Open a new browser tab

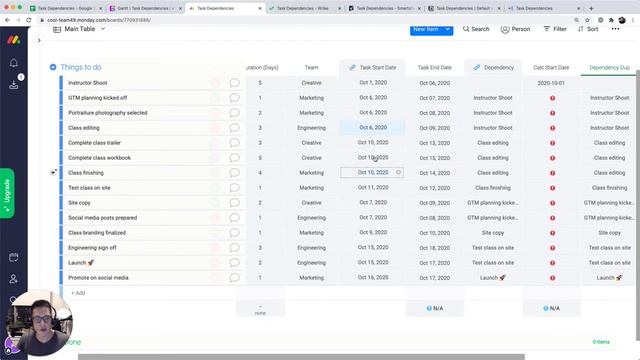click(591, 8)
